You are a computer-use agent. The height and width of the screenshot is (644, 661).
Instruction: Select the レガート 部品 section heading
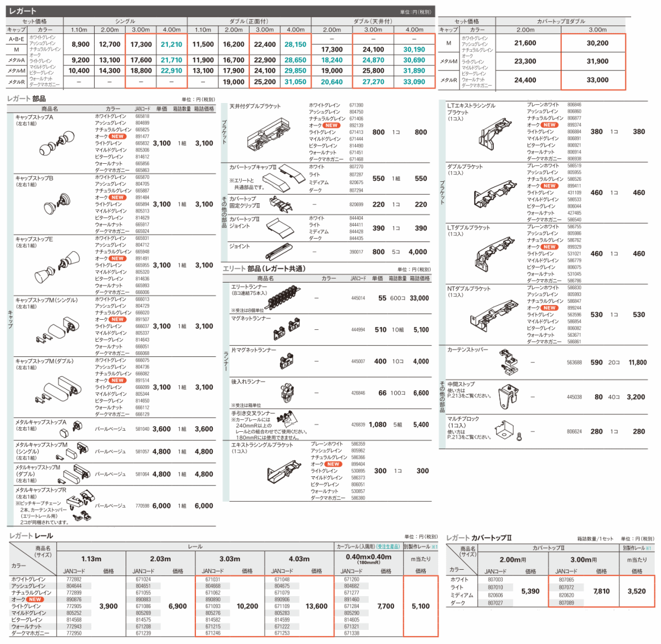click(27, 99)
